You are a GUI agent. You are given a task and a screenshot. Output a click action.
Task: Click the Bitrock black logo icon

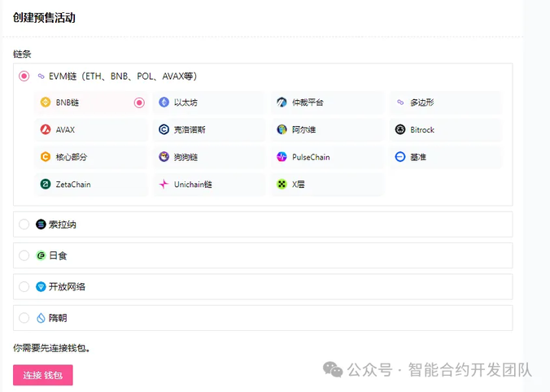(x=400, y=130)
